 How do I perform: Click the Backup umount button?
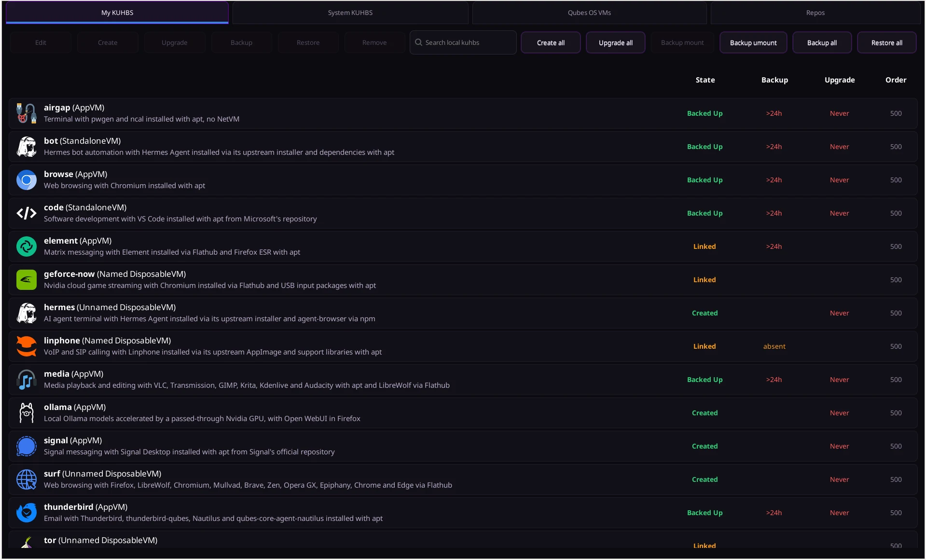[753, 42]
